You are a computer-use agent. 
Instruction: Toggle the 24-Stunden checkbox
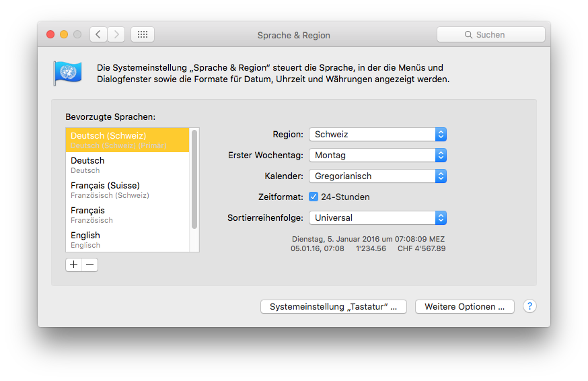coord(314,197)
